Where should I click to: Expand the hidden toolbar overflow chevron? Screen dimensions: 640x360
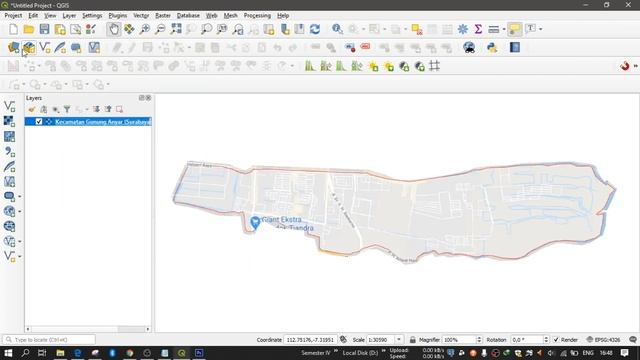point(636,66)
